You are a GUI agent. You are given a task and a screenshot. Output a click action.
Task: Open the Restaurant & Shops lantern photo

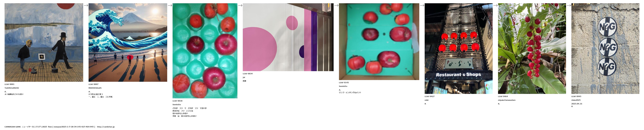point(458,48)
